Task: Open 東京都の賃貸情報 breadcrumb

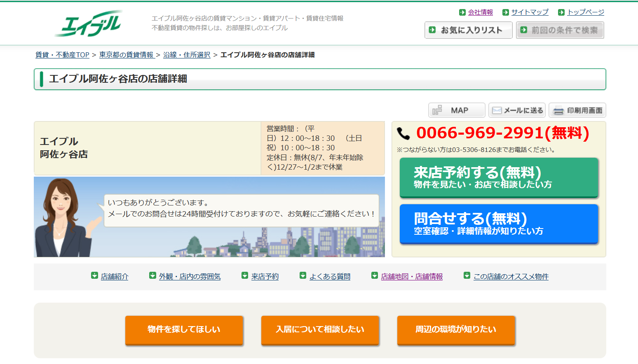Action: (x=127, y=55)
